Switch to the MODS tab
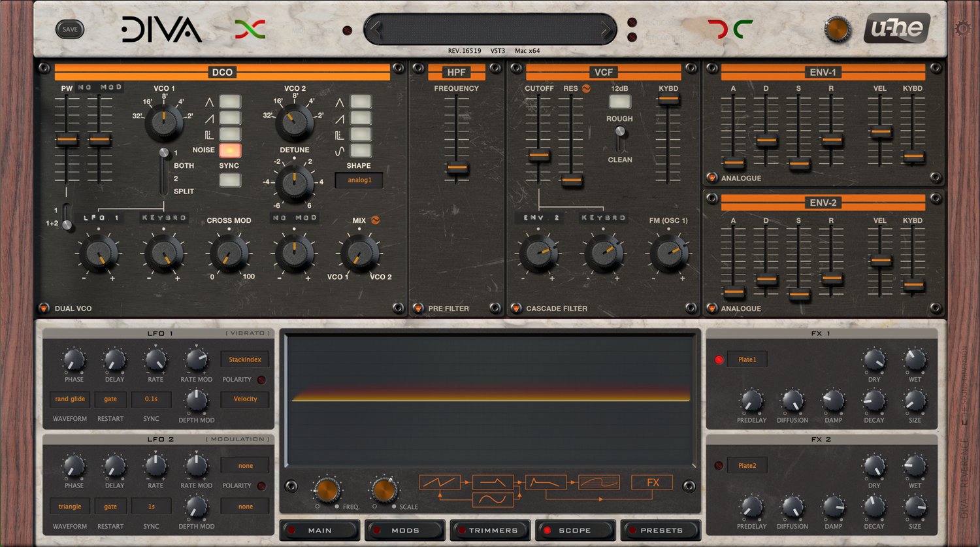 (405, 530)
